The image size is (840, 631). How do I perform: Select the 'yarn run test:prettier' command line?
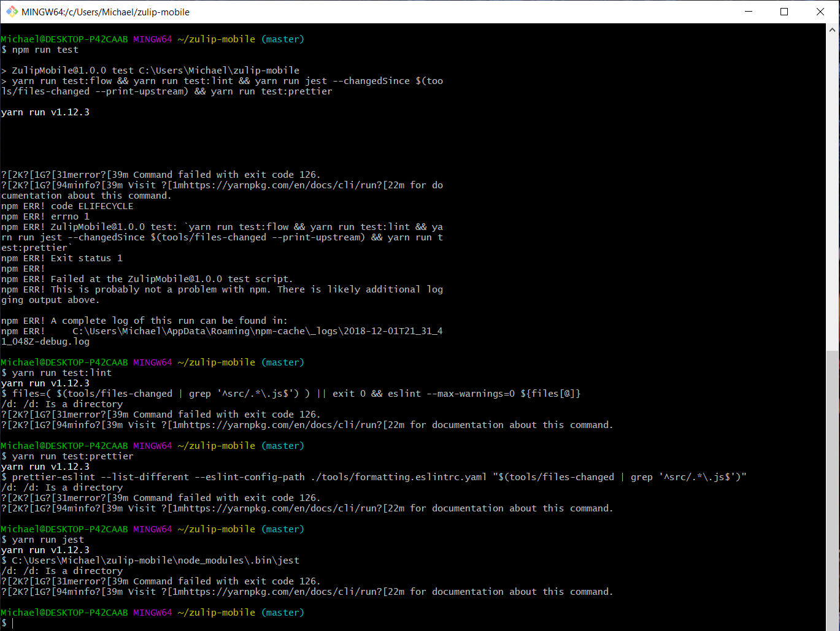[72, 456]
